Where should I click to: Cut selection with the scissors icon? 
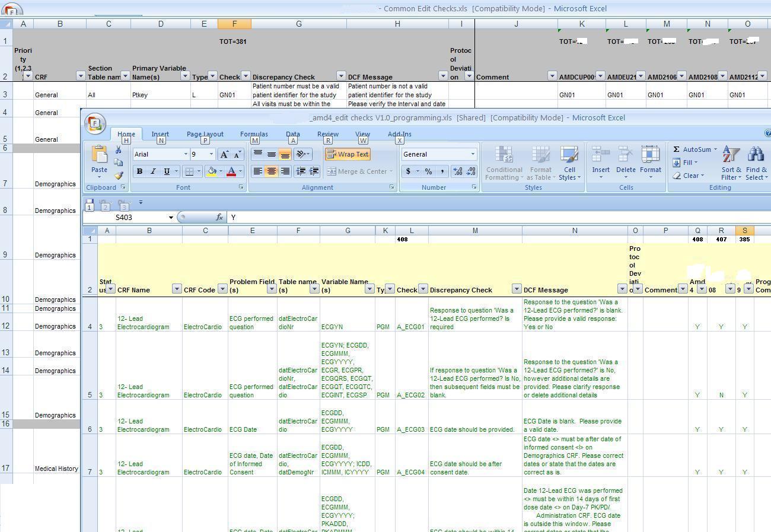click(119, 151)
